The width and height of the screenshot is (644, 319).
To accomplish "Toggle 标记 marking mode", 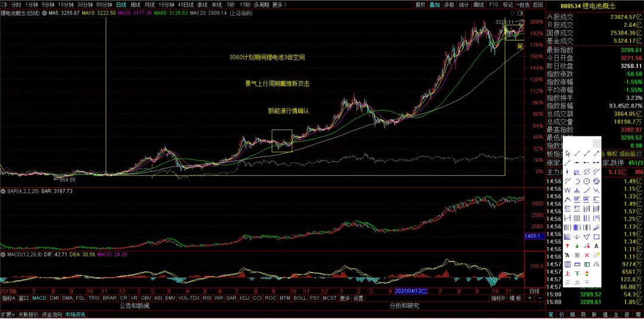I will (508, 5).
